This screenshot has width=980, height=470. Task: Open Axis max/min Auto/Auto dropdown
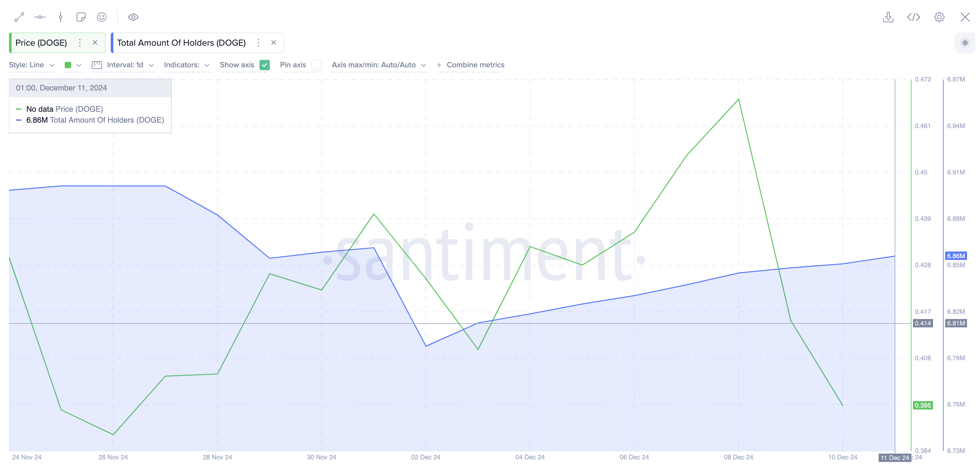[x=379, y=65]
